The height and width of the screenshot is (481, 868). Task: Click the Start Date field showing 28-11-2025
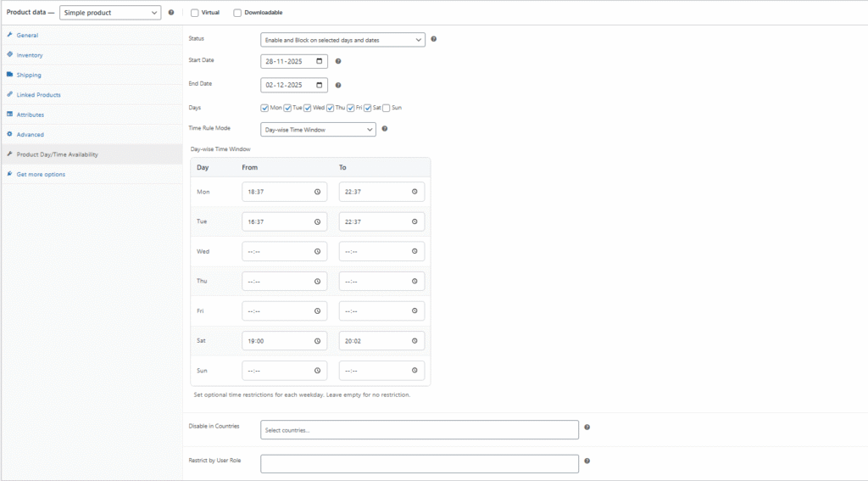(294, 61)
